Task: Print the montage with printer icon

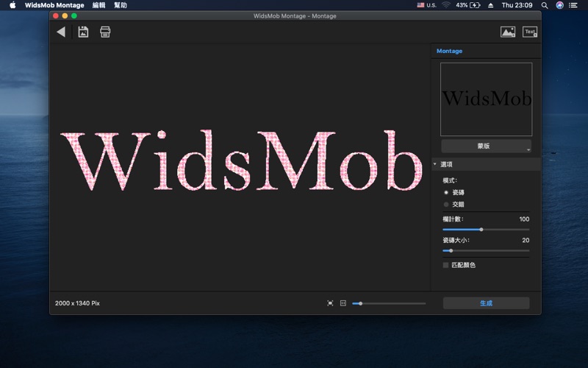Action: point(105,32)
